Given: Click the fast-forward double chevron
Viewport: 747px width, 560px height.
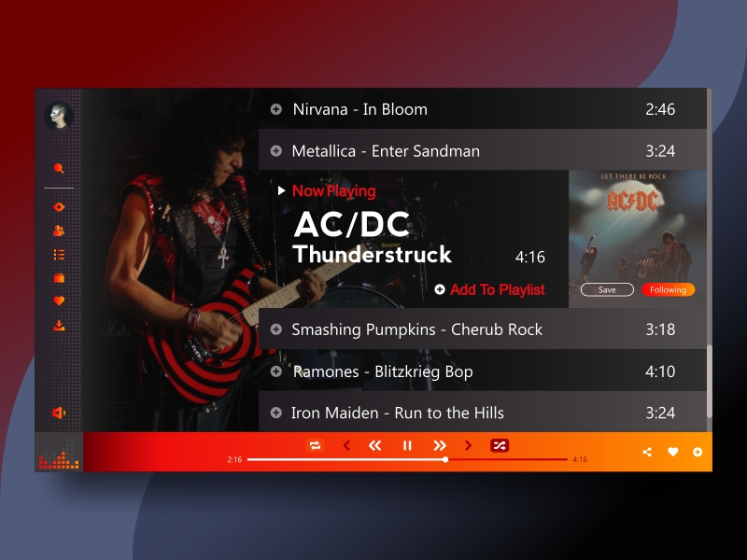Looking at the screenshot, I should [x=439, y=446].
